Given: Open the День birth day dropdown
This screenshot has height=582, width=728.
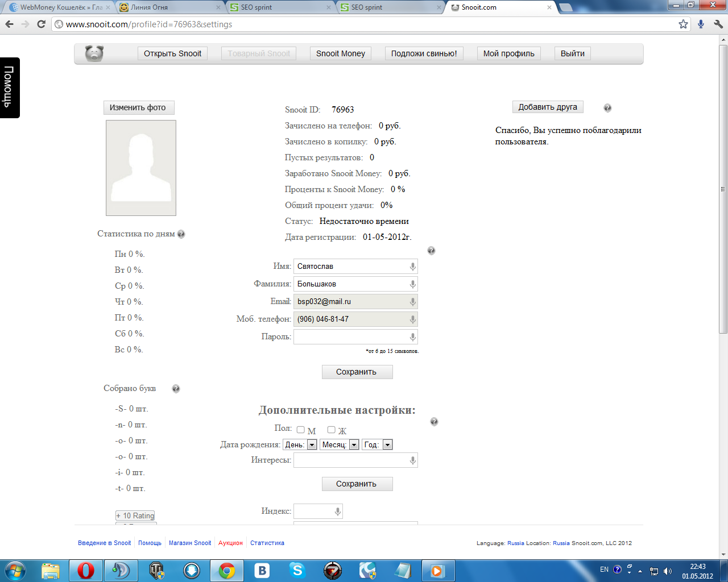Looking at the screenshot, I should click(x=300, y=444).
